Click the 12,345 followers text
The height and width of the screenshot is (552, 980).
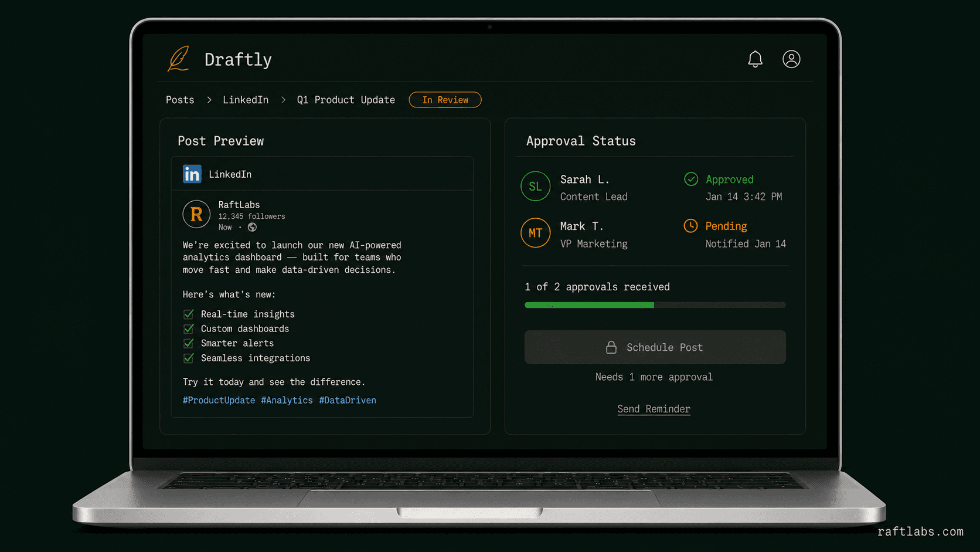[251, 216]
